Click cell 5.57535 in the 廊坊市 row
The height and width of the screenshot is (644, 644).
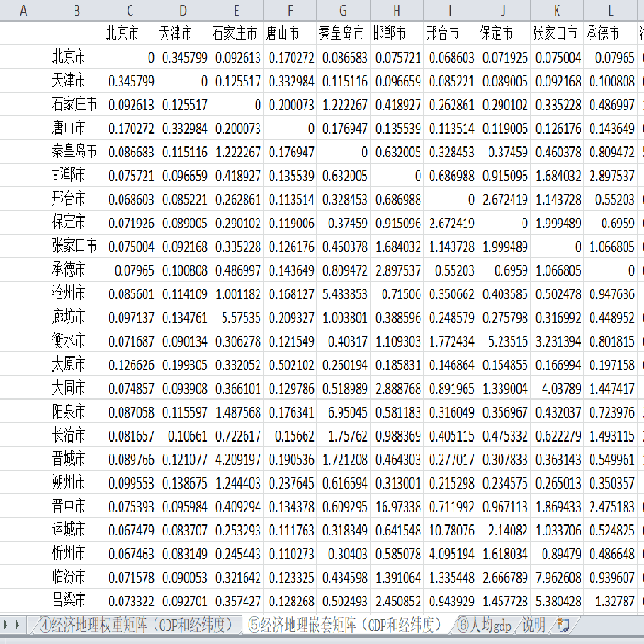(236, 317)
